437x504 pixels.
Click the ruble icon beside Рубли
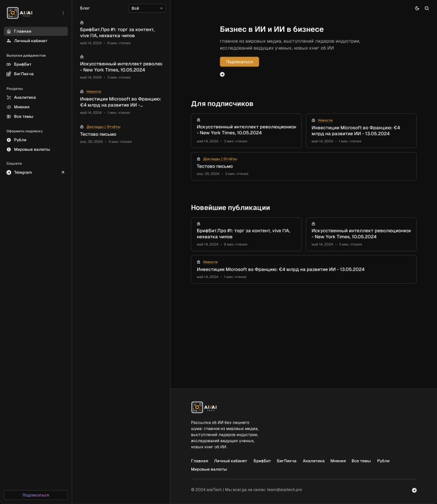[9, 140]
